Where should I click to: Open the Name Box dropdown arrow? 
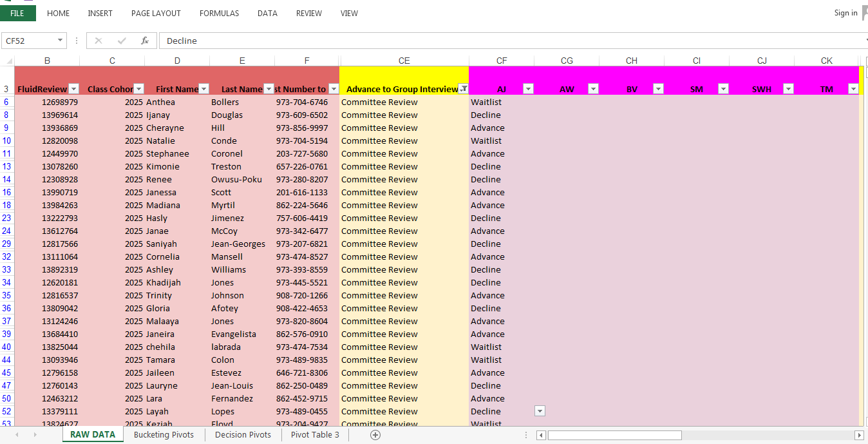(59, 40)
